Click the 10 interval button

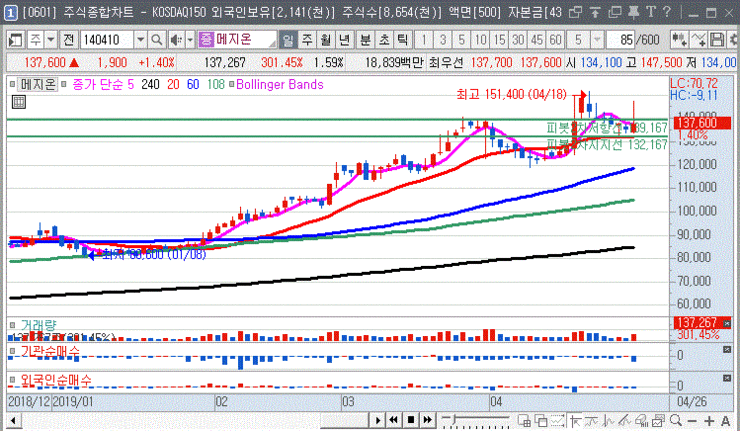tap(480, 40)
